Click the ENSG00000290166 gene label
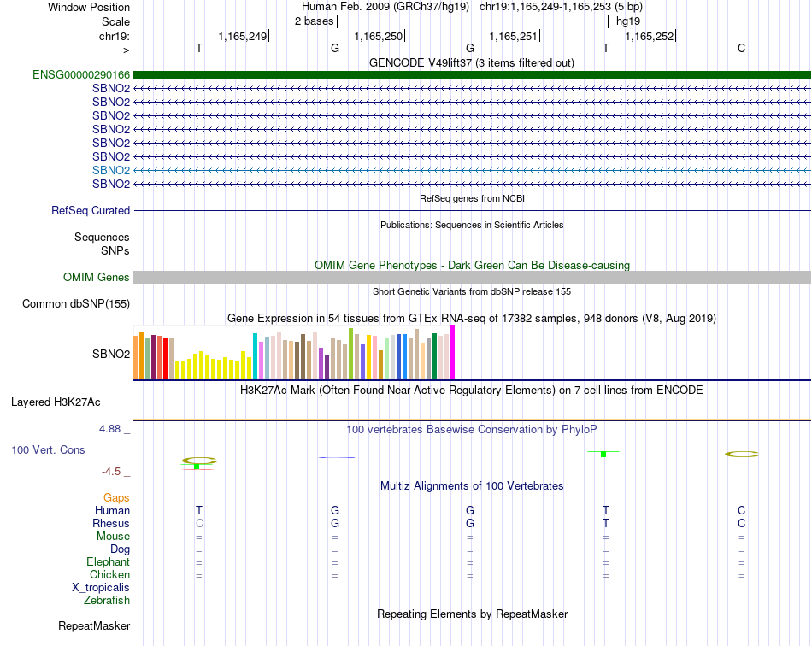The image size is (812, 646). pos(81,74)
